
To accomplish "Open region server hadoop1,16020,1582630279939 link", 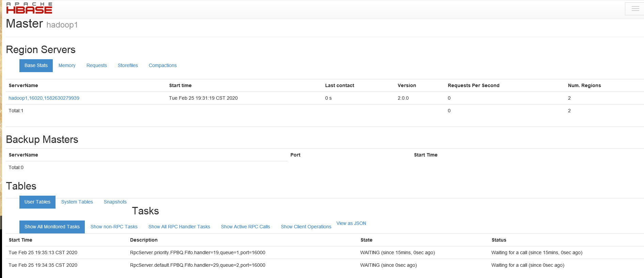I will point(44,98).
